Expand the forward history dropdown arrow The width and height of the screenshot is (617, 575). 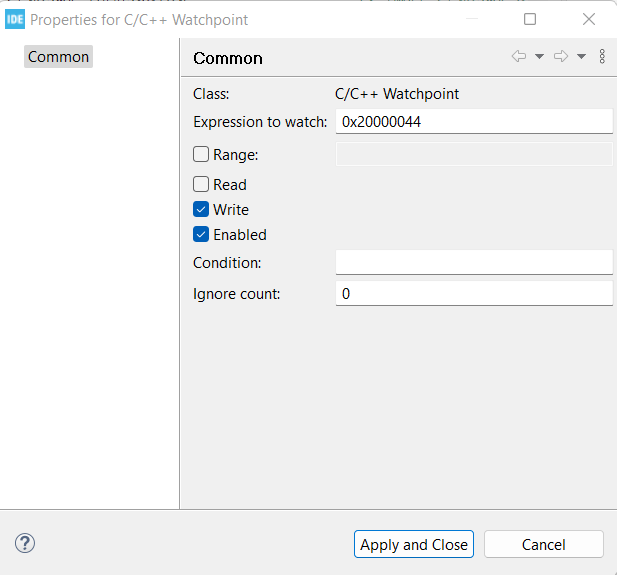(581, 57)
